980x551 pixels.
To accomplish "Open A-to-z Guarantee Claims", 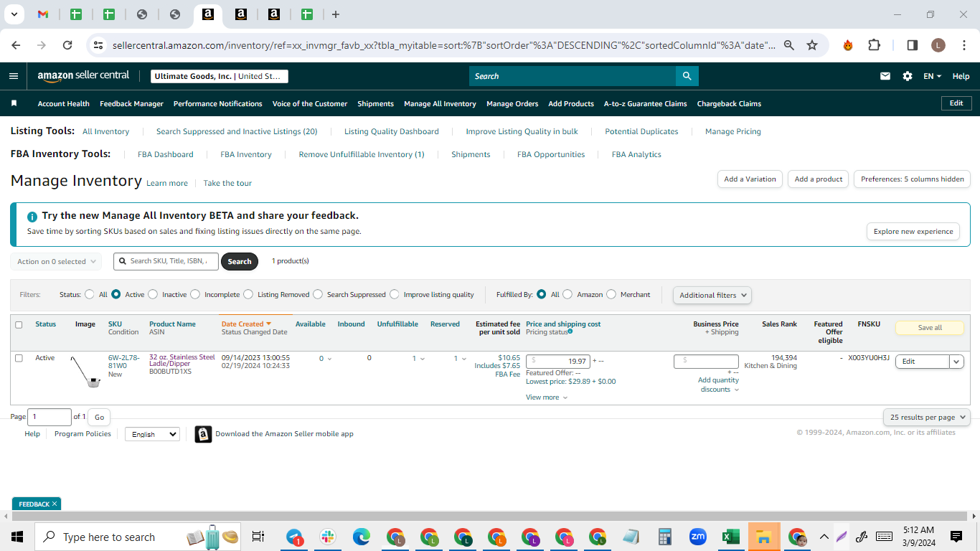I will pyautogui.click(x=646, y=103).
